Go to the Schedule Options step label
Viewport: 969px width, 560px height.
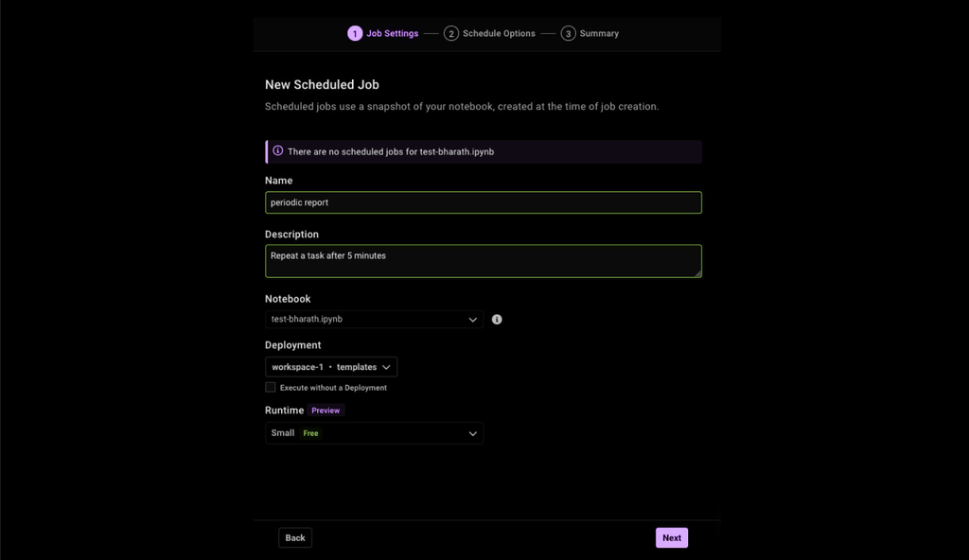[x=499, y=33]
